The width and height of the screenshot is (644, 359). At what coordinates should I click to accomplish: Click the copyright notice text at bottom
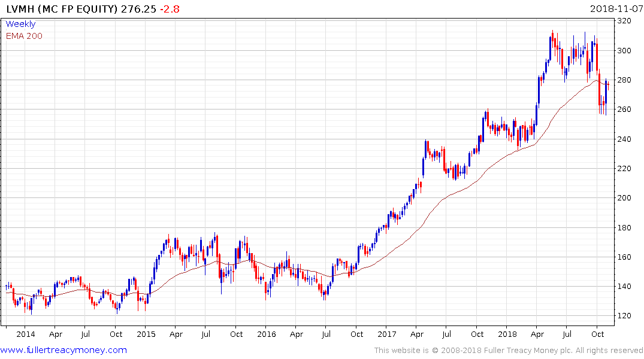click(x=509, y=351)
